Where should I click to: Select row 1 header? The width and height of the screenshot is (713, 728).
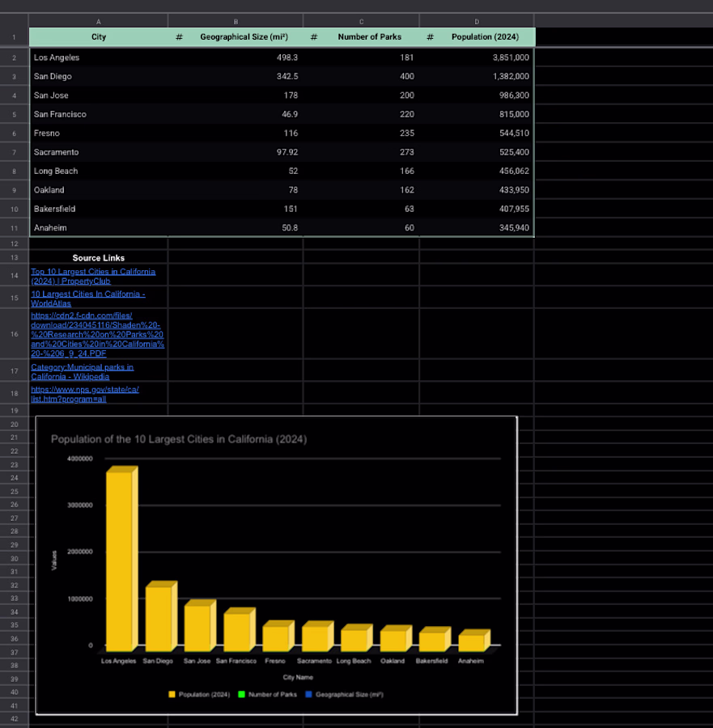click(x=14, y=37)
